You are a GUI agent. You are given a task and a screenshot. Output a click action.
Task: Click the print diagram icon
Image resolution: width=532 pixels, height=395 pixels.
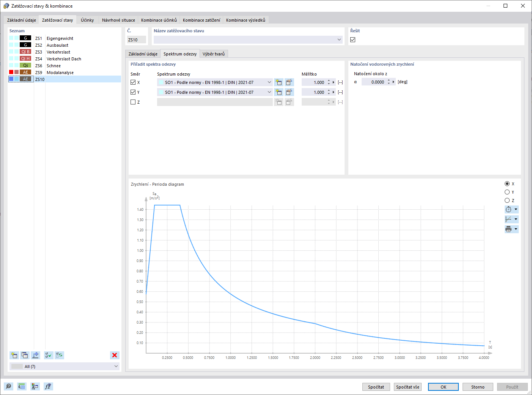pos(508,229)
